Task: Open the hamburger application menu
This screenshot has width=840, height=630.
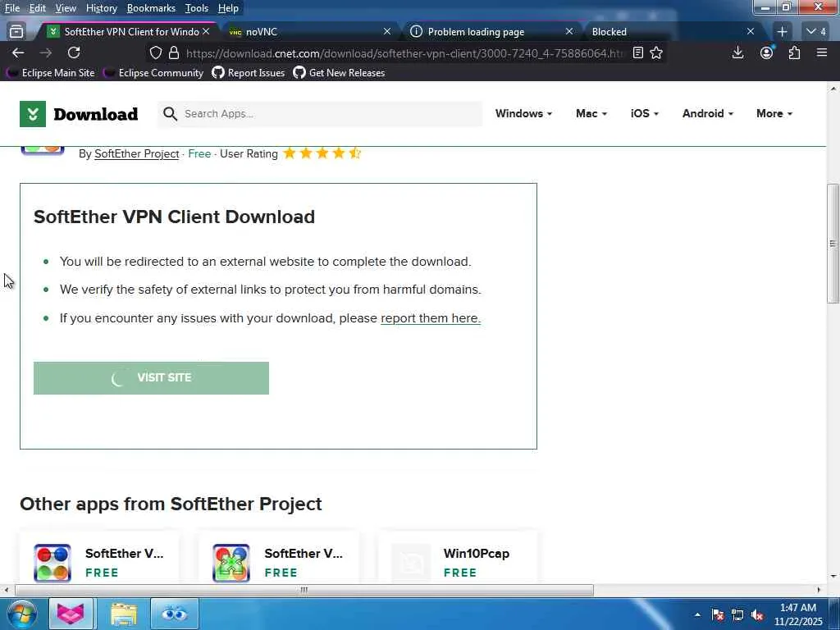Action: pos(822,52)
